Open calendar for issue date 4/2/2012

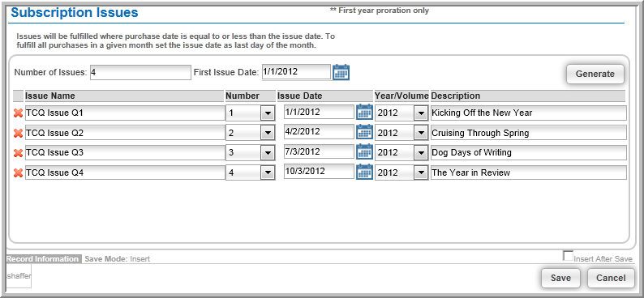coord(364,131)
